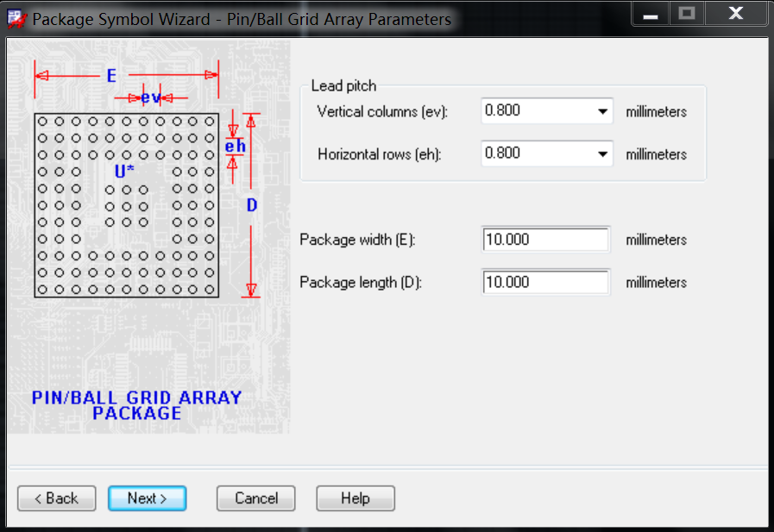
Task: Click the 'Horizontal rows (eh):' label
Action: [380, 155]
